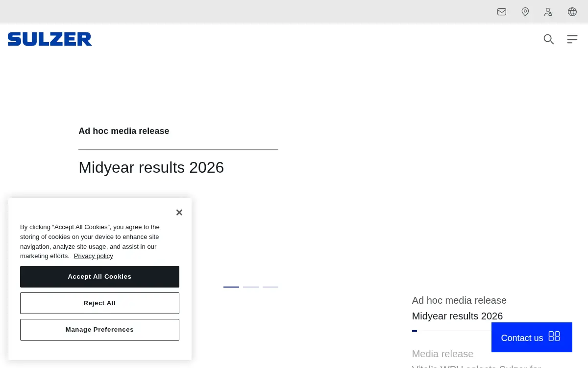The image size is (588, 368).
Task: Close the cookie banner with X
Action: (x=179, y=212)
